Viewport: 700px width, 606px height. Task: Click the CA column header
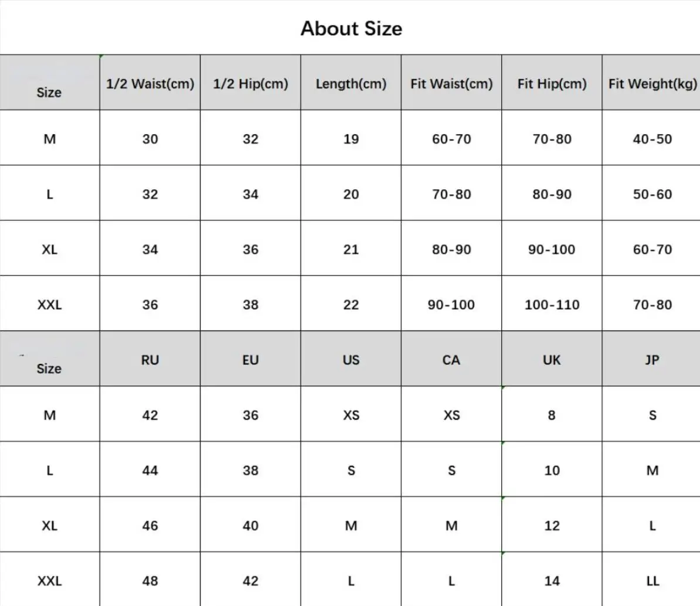coord(451,360)
